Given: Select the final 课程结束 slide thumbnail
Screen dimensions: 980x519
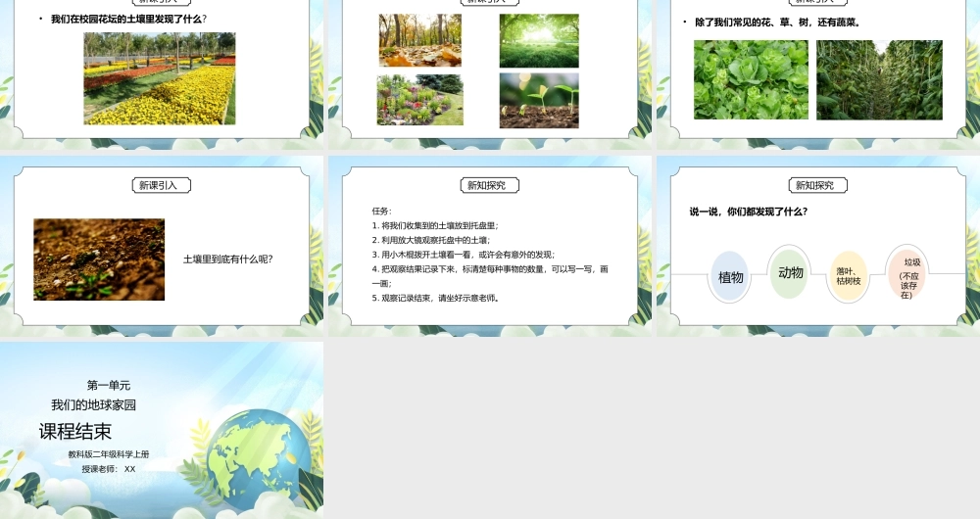Looking at the screenshot, I should 162,430.
